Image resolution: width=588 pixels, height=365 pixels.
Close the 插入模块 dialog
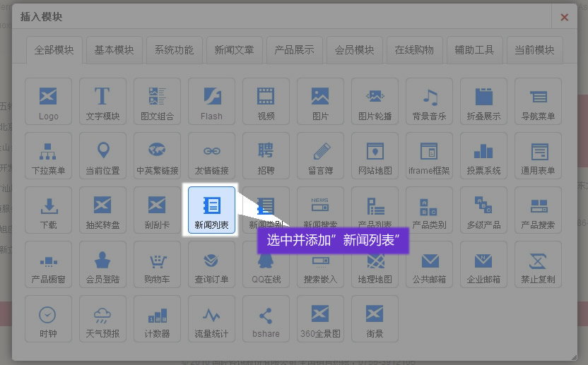pyautogui.click(x=564, y=17)
